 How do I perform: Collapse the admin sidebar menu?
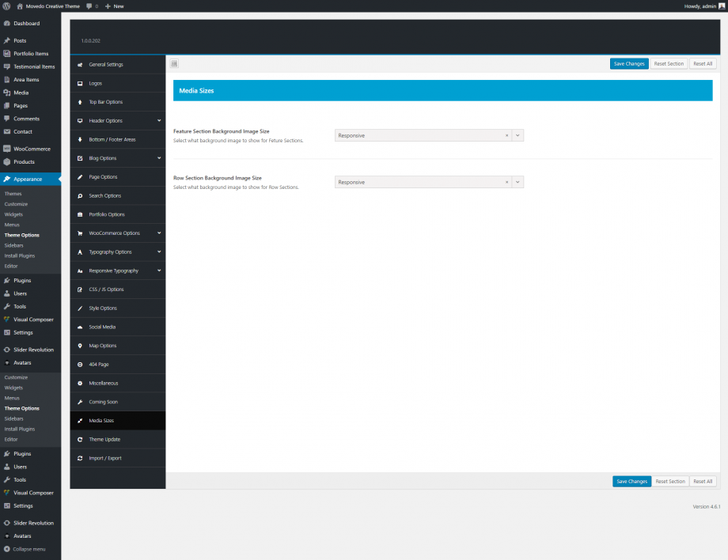click(x=28, y=549)
